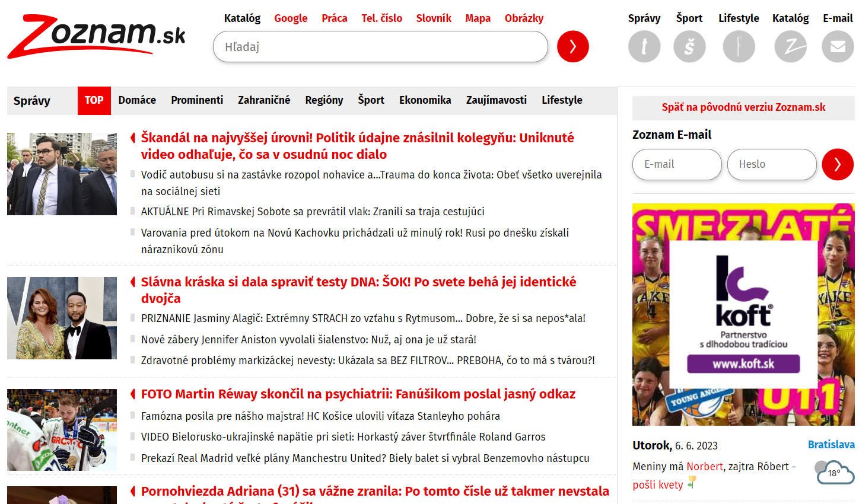Click the Hľadaj search field
Screen dimensions: 859x504
[x=380, y=47]
